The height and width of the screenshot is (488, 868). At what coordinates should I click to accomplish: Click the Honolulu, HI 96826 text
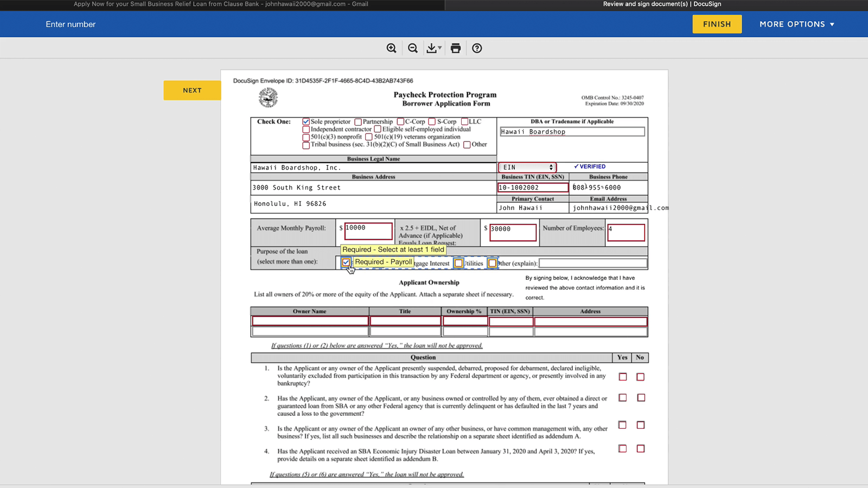290,204
